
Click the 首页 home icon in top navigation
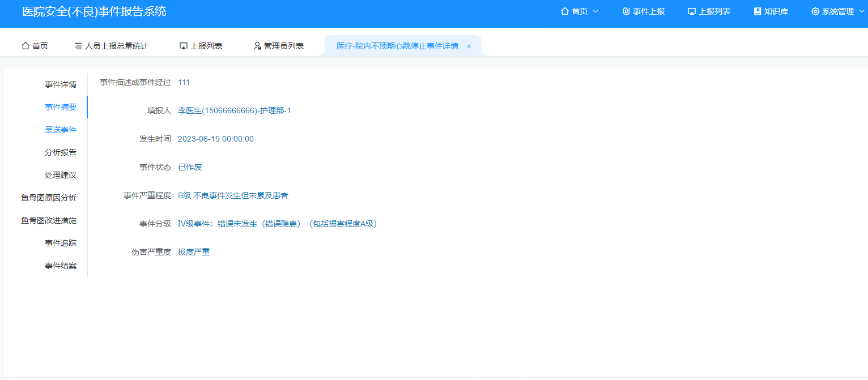click(x=564, y=11)
